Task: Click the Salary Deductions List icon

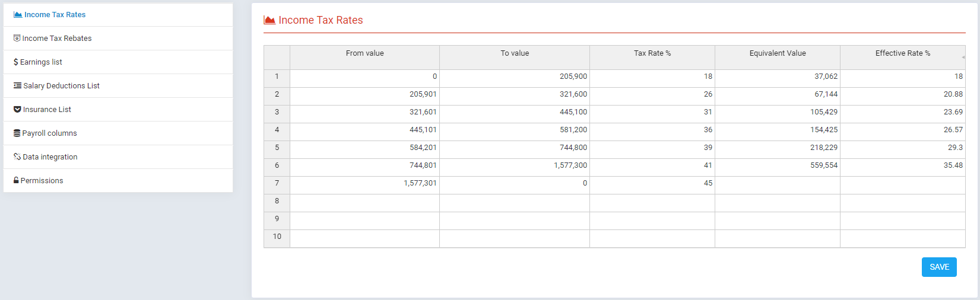Action: pyautogui.click(x=17, y=86)
